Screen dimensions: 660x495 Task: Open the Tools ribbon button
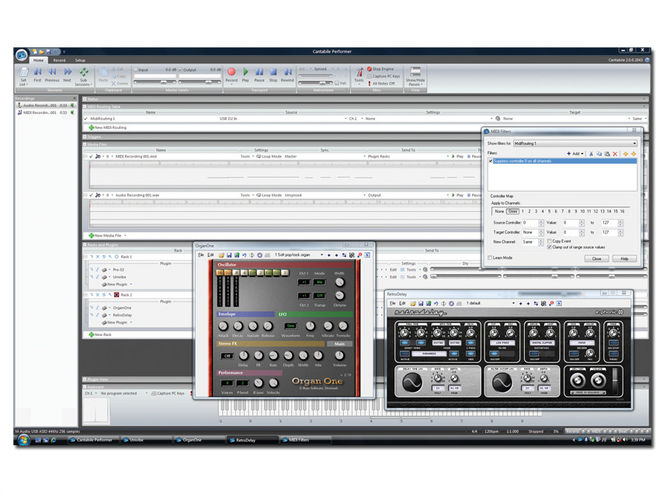pos(359,76)
